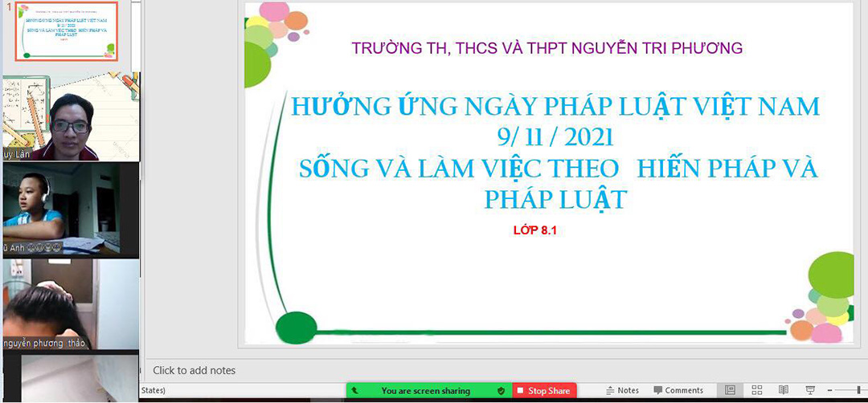Select slide 1 thumbnail in the slide panel
The image size is (868, 403).
[x=67, y=31]
